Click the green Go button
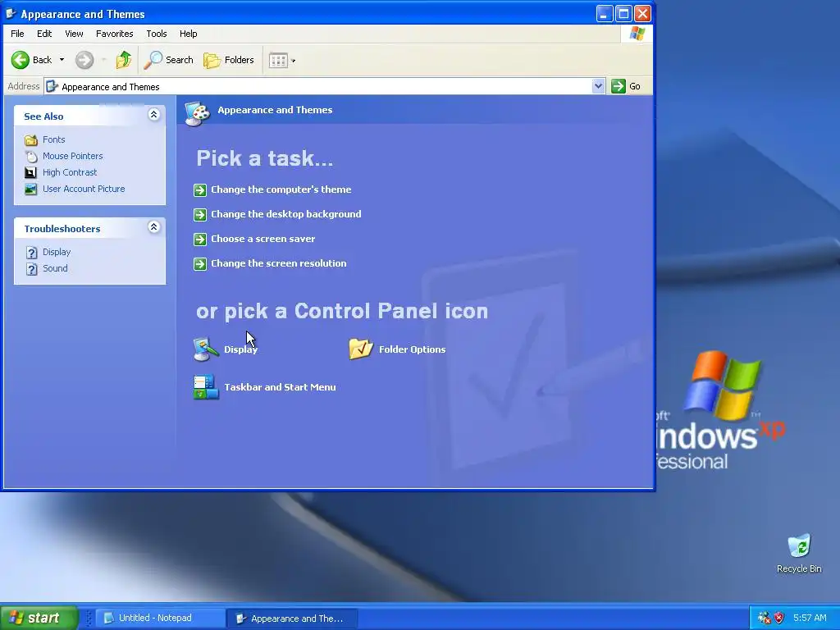This screenshot has height=630, width=840. click(x=626, y=86)
